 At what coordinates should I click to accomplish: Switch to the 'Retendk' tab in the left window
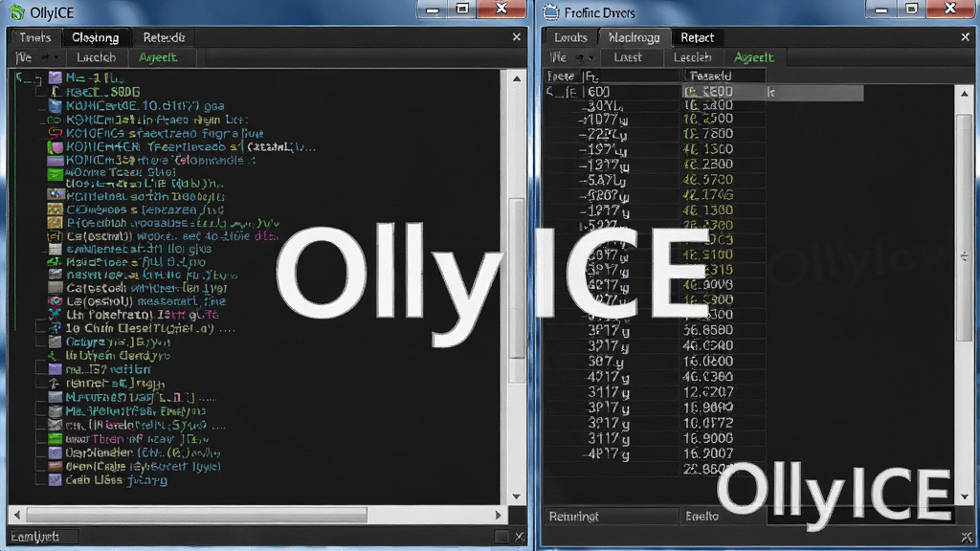164,37
